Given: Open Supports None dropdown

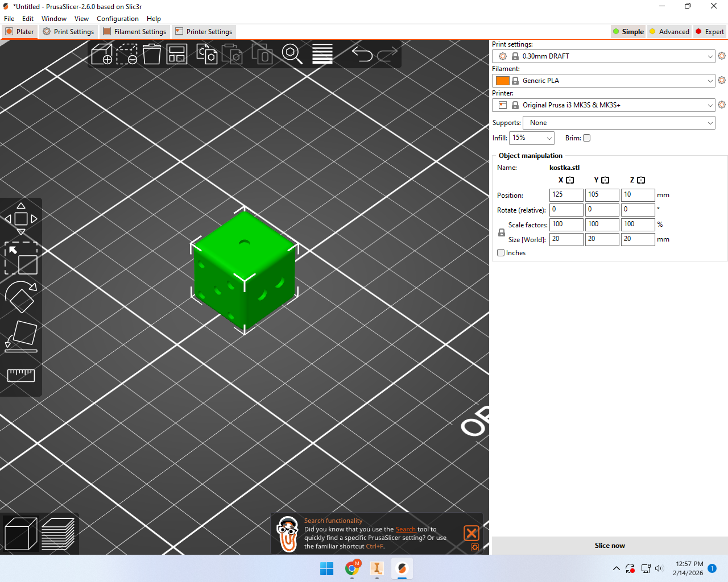Looking at the screenshot, I should pyautogui.click(x=619, y=123).
